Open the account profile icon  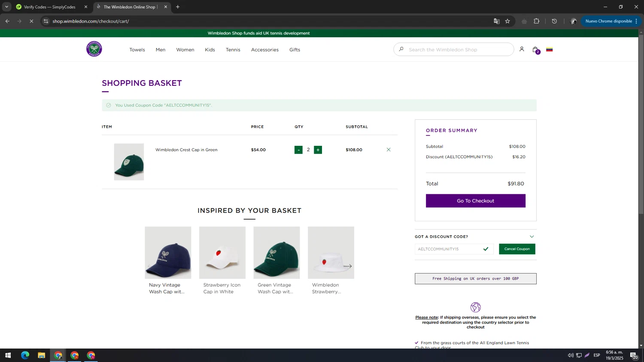coord(522,49)
